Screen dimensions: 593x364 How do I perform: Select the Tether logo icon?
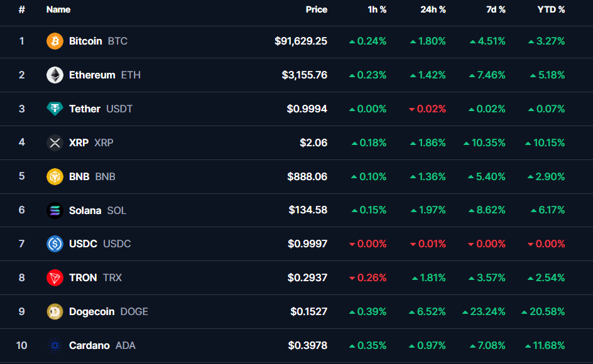54,109
